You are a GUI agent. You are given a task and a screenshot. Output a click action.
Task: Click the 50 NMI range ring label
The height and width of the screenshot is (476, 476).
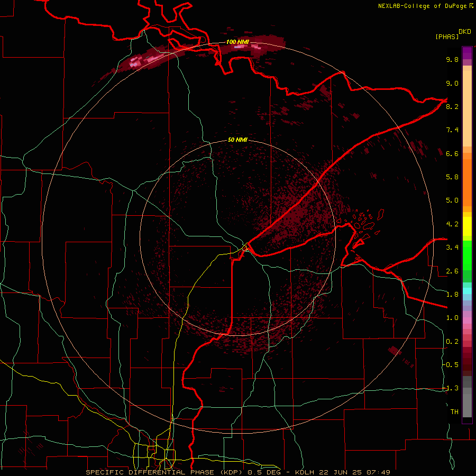(237, 140)
